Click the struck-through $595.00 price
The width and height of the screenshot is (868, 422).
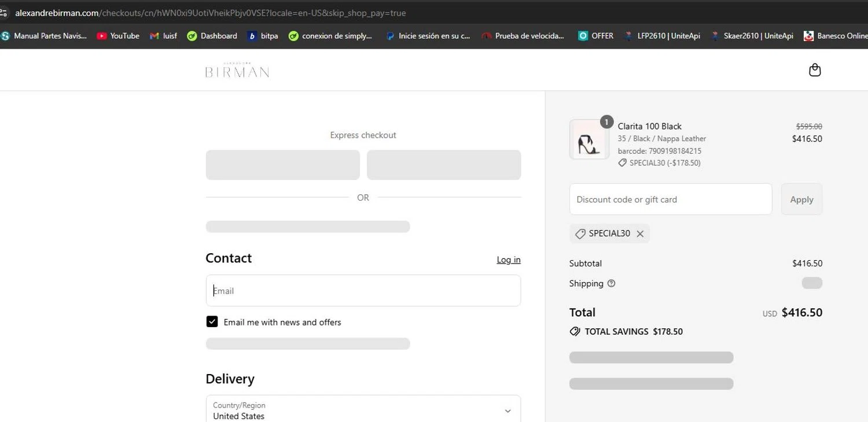point(809,126)
